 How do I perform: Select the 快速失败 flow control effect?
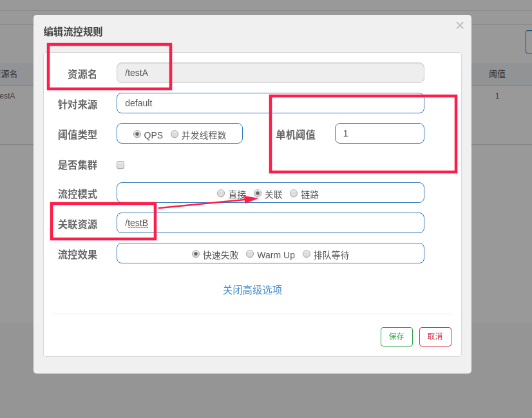point(196,254)
